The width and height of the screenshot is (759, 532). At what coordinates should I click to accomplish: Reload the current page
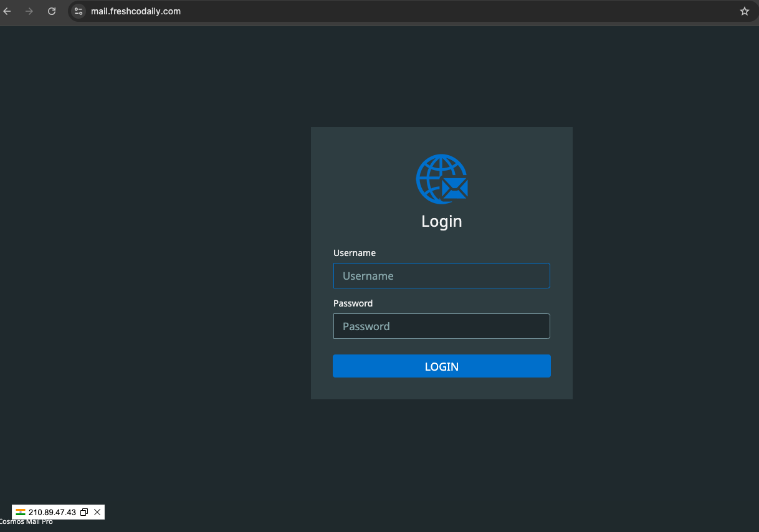click(x=52, y=11)
